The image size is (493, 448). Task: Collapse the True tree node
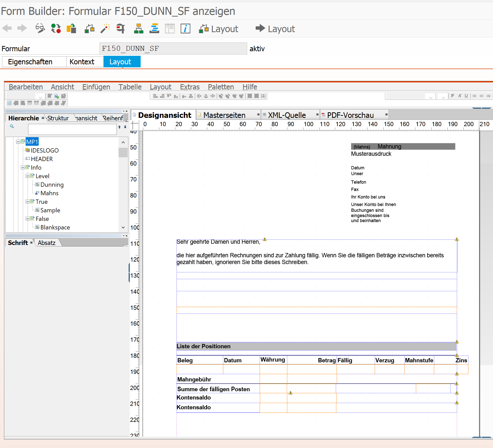click(x=27, y=202)
